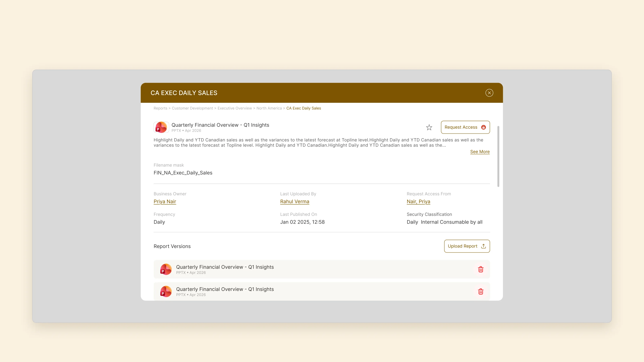Go to Customer Development breadcrumb
Image resolution: width=644 pixels, height=362 pixels.
[x=192, y=108]
